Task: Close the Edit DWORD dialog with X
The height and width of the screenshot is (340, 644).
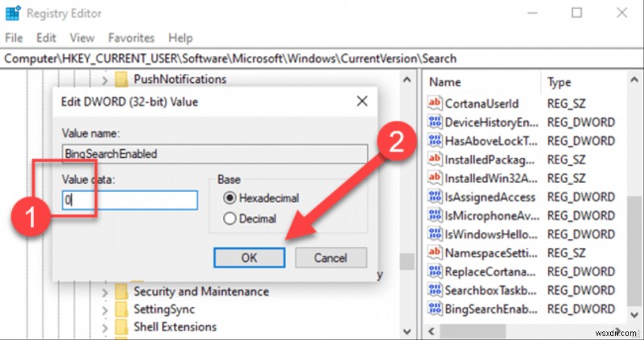Action: pos(361,102)
